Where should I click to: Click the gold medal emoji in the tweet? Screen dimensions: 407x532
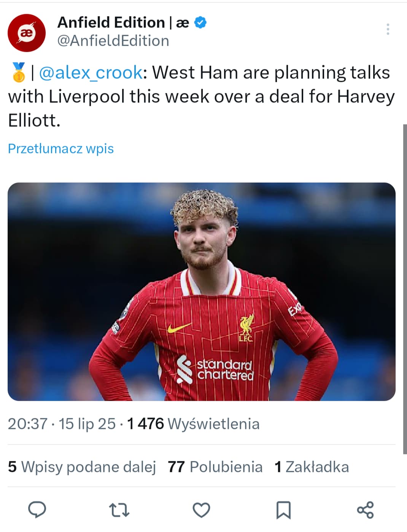[18, 72]
